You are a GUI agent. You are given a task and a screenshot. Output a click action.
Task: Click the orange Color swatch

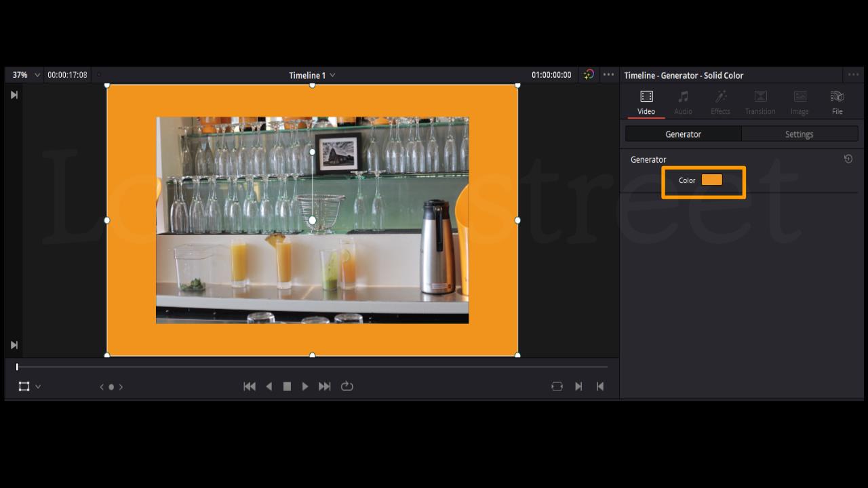click(x=711, y=180)
